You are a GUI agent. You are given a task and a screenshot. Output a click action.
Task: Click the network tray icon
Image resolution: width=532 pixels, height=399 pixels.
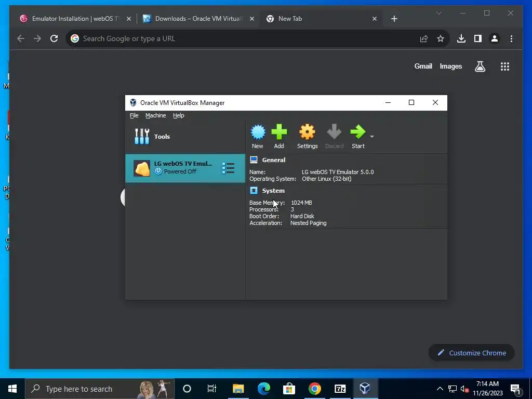click(x=453, y=389)
